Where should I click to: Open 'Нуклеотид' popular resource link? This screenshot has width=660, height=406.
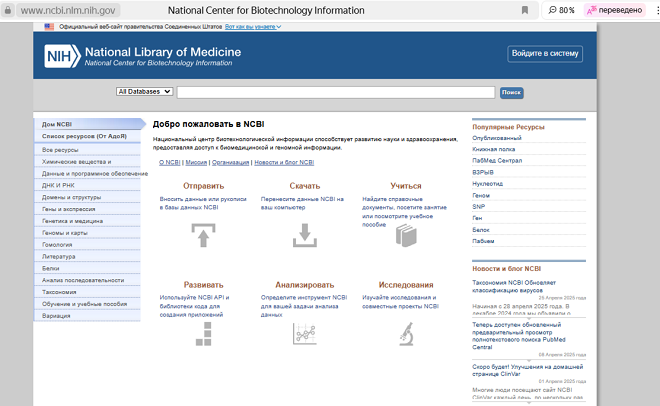[487, 184]
